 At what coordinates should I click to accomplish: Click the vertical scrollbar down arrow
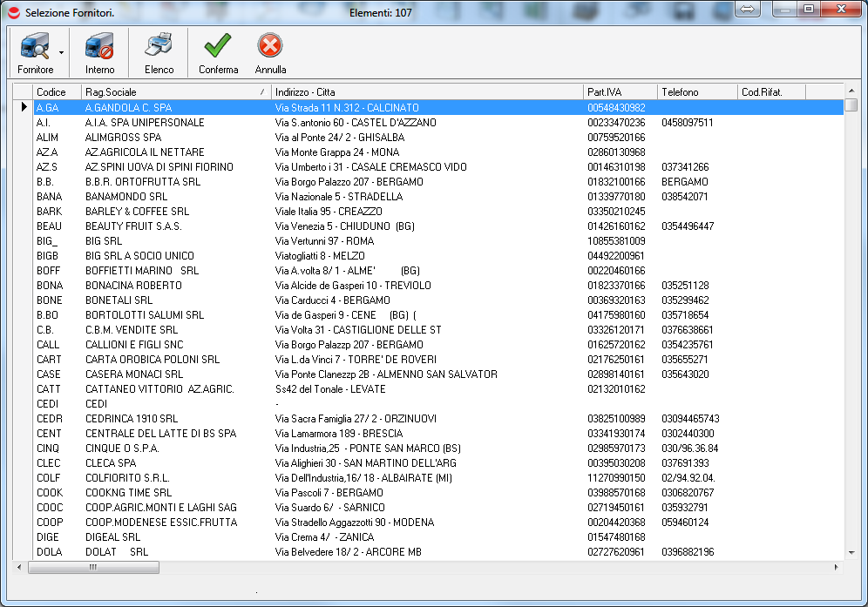[x=851, y=552]
